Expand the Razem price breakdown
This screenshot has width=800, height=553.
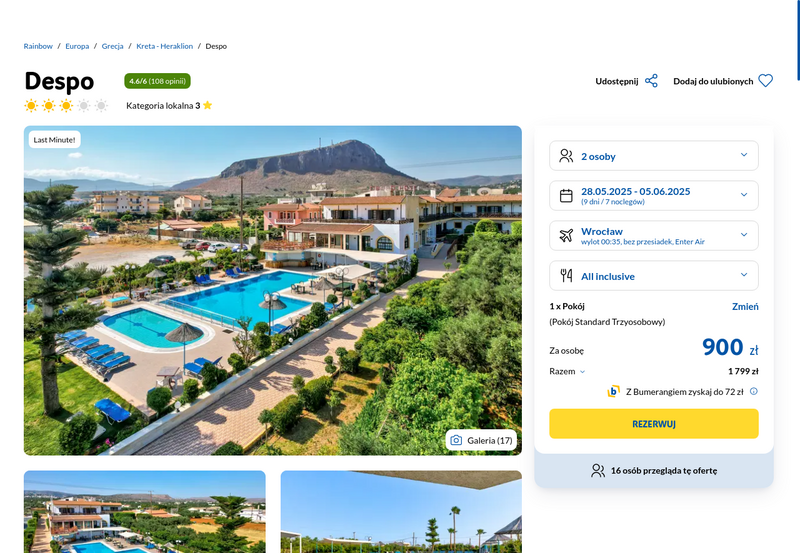[x=567, y=371]
